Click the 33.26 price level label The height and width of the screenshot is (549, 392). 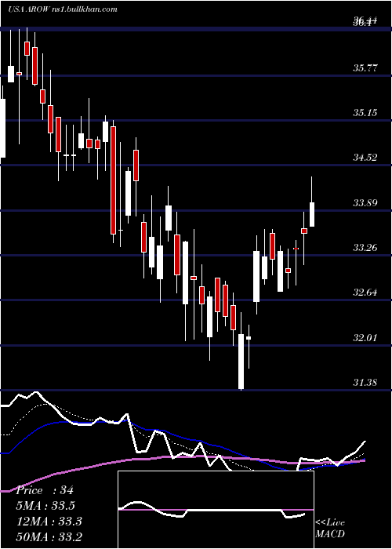tap(365, 248)
